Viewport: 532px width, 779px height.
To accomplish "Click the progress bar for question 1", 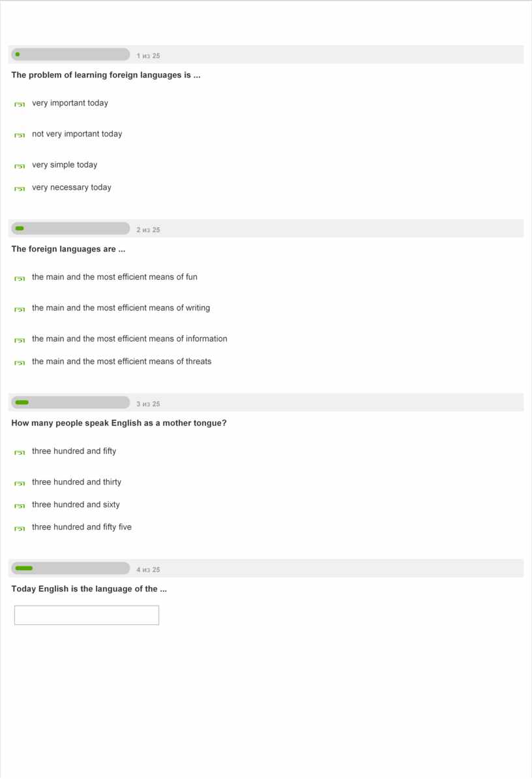I will coord(70,55).
